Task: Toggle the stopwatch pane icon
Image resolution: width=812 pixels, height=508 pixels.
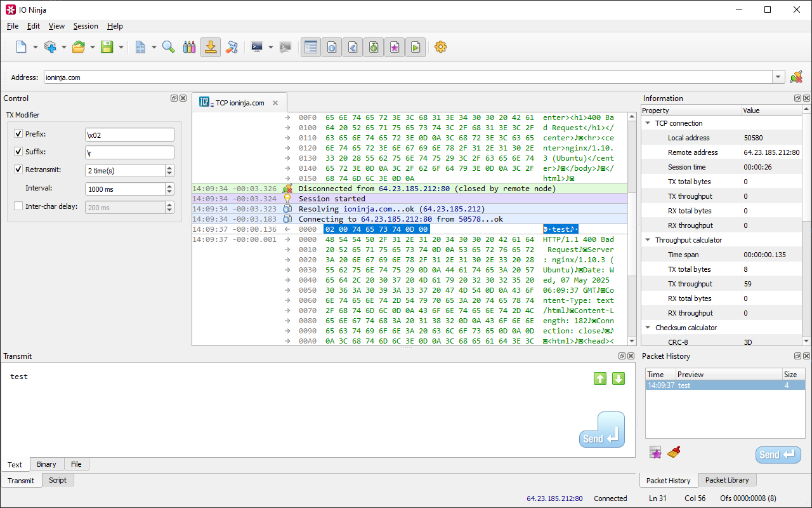Action: pos(374,47)
